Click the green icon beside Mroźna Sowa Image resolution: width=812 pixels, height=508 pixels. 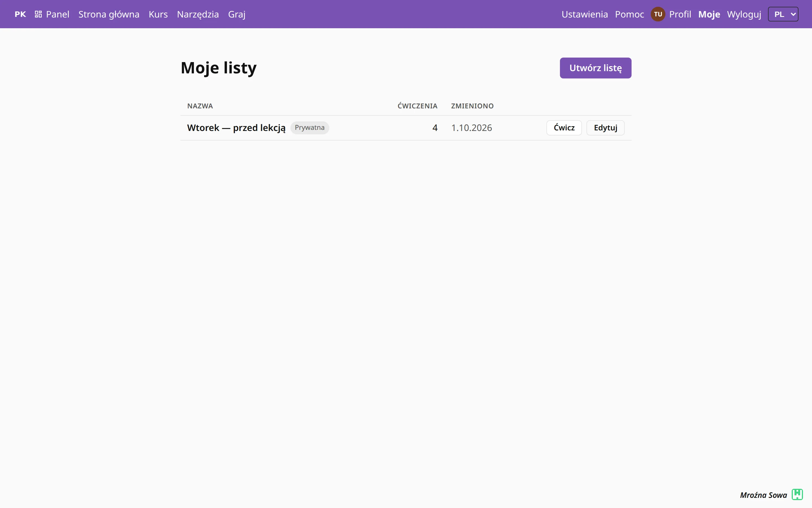point(797,494)
